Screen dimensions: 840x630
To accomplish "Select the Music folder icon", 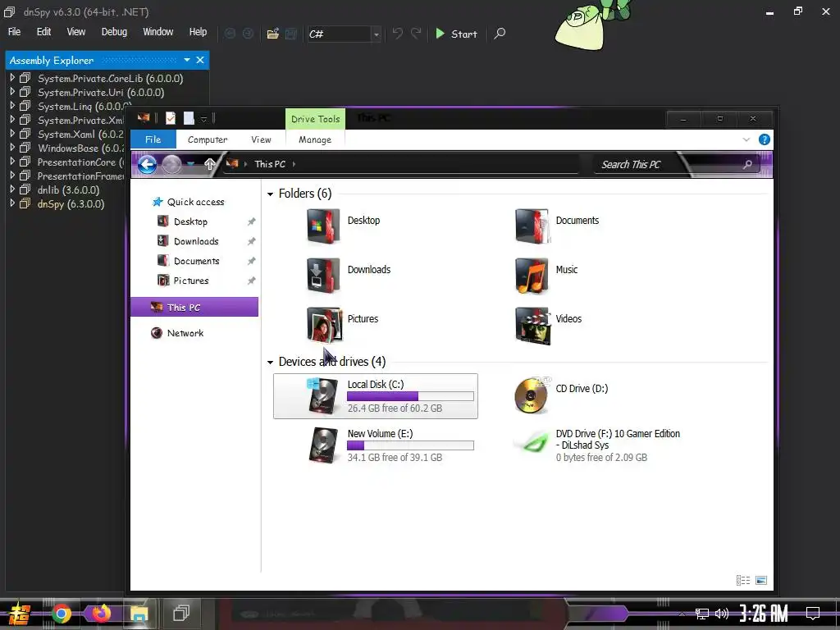I will pyautogui.click(x=532, y=276).
